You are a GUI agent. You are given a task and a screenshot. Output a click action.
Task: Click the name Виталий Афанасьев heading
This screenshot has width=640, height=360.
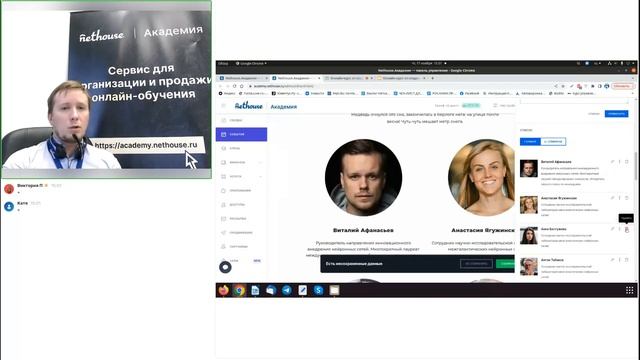pyautogui.click(x=363, y=230)
